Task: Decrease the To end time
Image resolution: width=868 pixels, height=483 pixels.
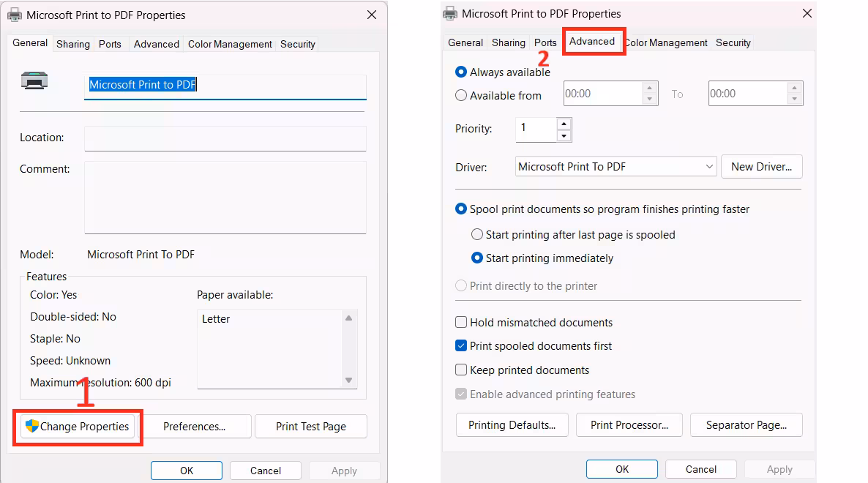Action: (x=794, y=100)
